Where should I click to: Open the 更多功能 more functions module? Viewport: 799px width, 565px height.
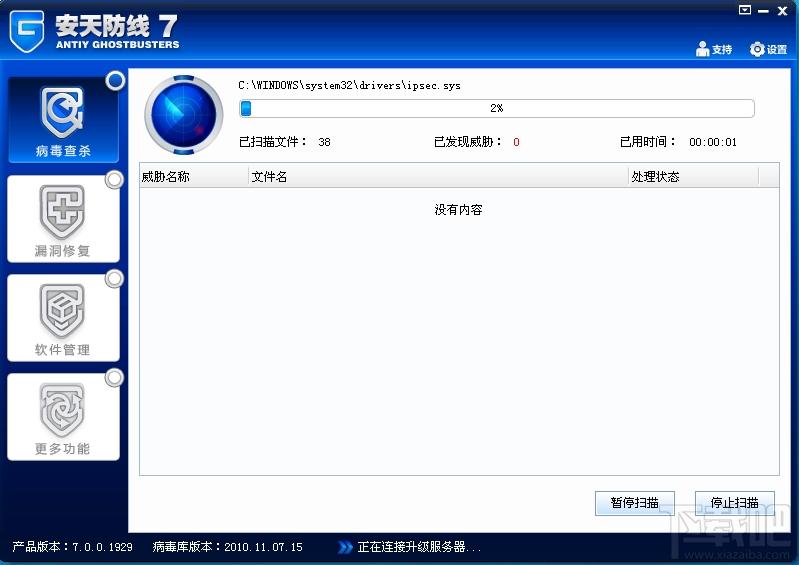coord(62,417)
